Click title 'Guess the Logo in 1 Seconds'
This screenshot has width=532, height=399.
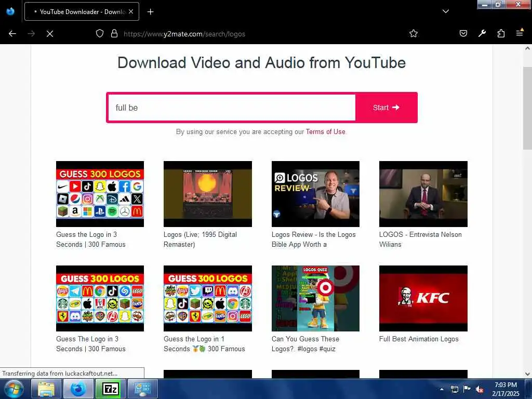204,344
